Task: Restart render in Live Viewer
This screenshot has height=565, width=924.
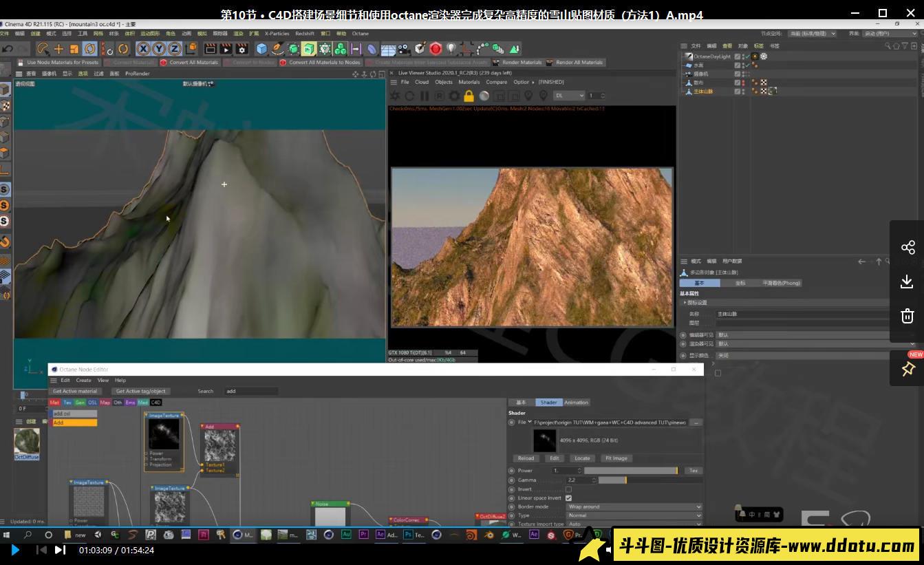Action: pos(409,96)
